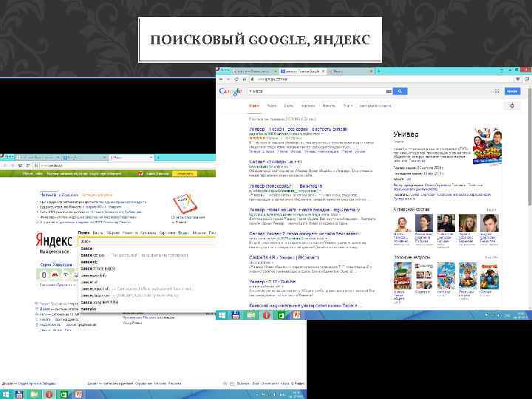Screen dimensions: 532x399
Task: Click the Yandex search input field
Action: [146, 241]
